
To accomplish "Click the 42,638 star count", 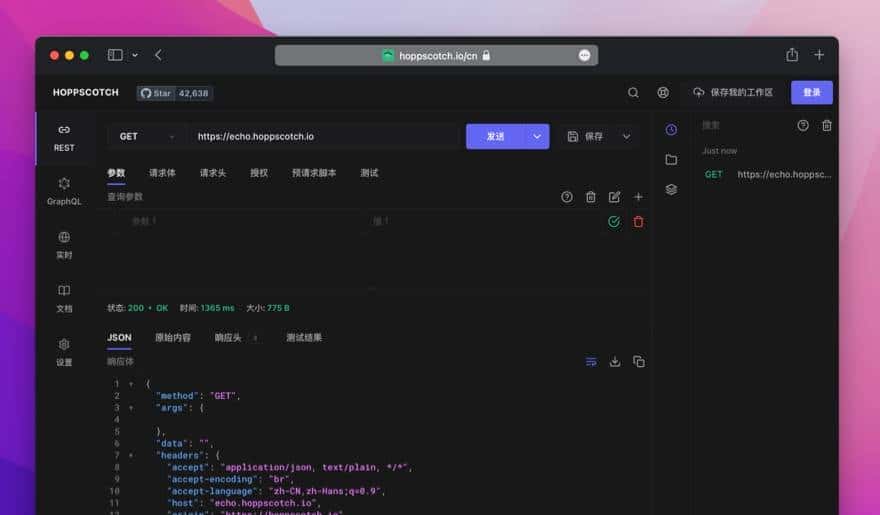I will click(193, 93).
